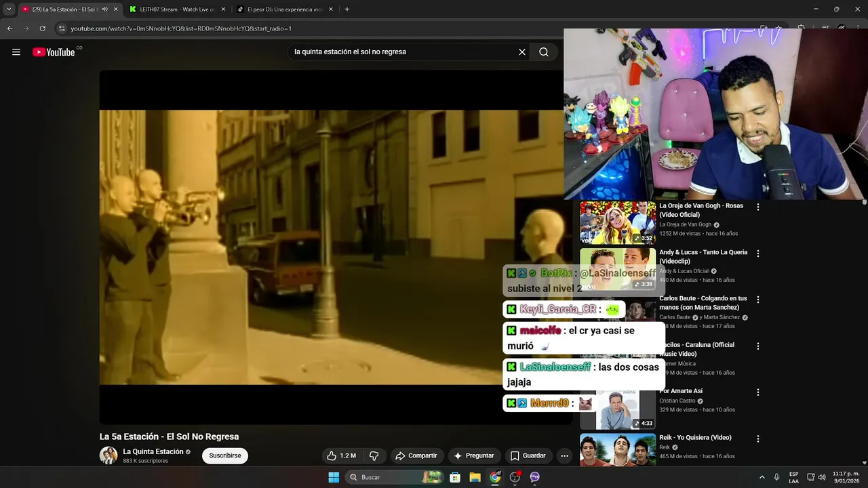The image size is (868, 488).
Task: Open Chrome from the taskbar
Action: coord(495,477)
